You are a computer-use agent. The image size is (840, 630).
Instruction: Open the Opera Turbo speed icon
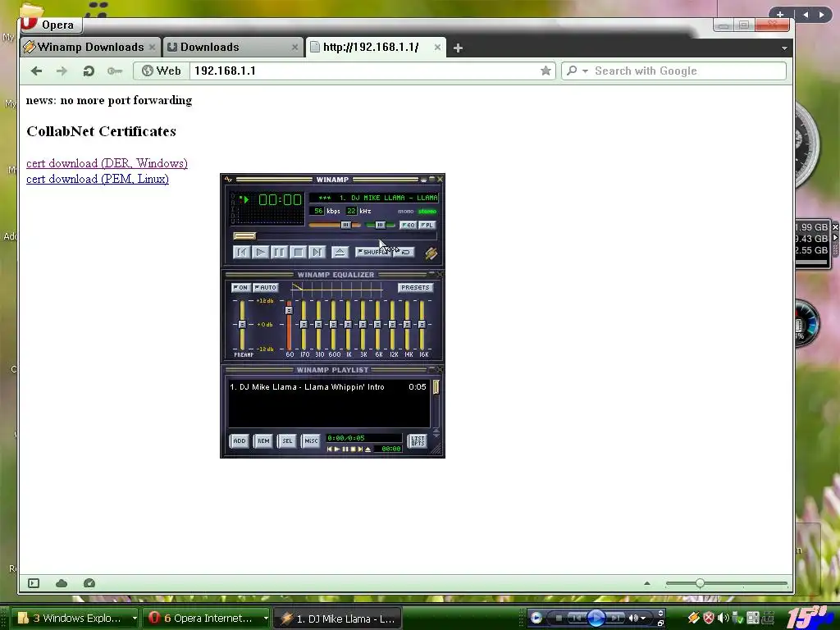[89, 583]
